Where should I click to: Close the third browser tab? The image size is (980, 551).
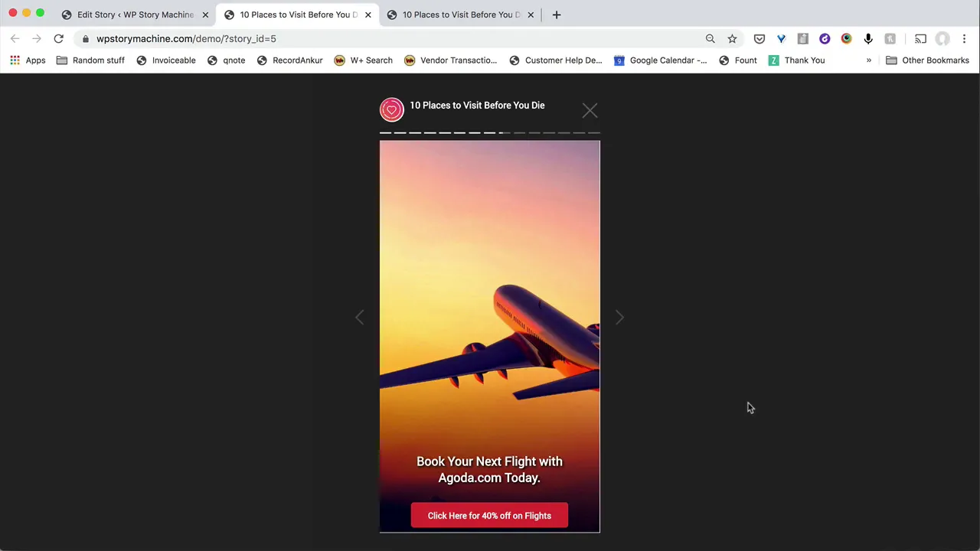pyautogui.click(x=531, y=15)
